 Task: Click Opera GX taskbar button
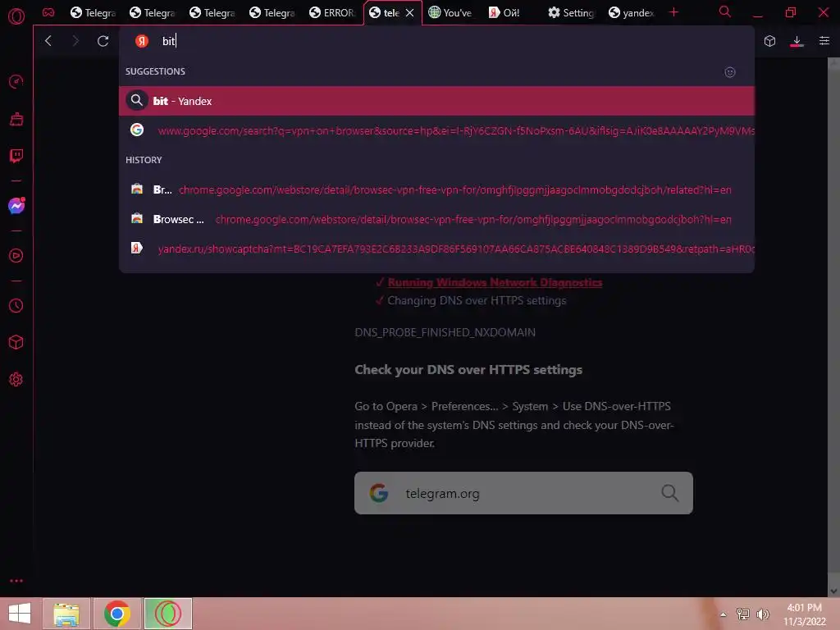pos(167,614)
